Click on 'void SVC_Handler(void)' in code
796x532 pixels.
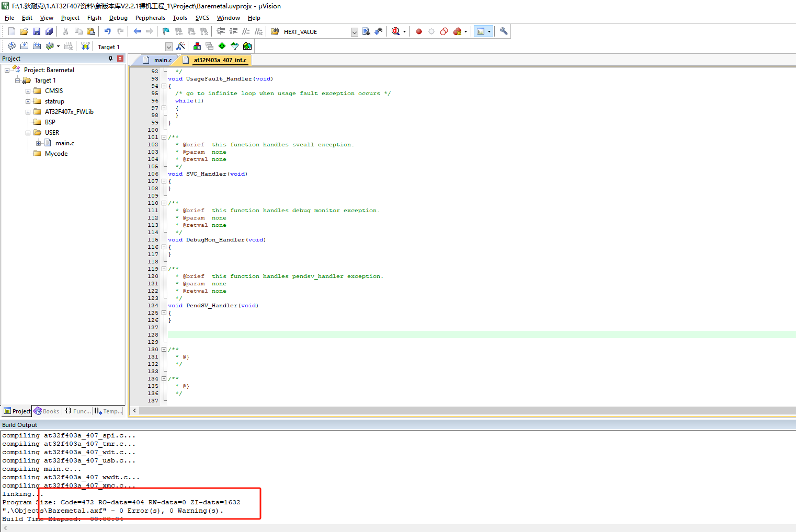click(208, 174)
